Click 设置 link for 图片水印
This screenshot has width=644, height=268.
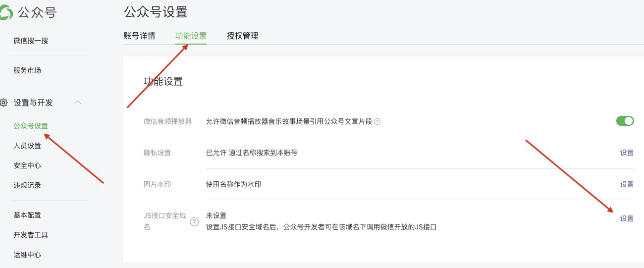(627, 184)
